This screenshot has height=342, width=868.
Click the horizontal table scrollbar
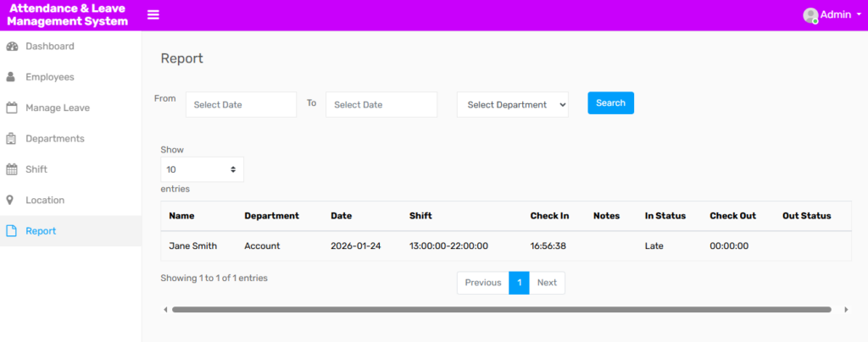tap(502, 310)
